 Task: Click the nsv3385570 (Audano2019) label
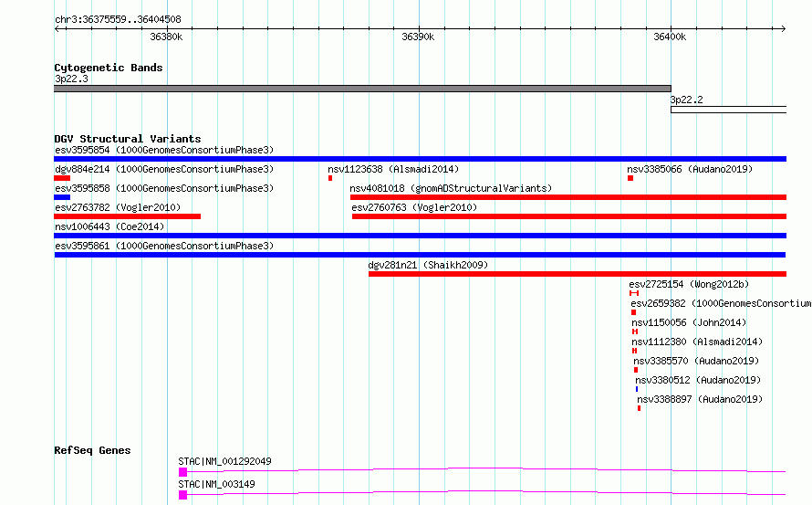[x=696, y=361]
